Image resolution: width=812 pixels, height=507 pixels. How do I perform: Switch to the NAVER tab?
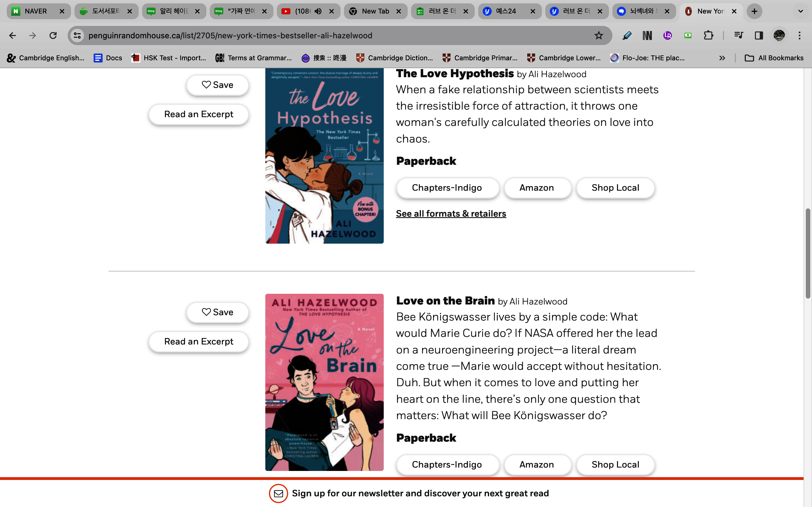coord(35,11)
